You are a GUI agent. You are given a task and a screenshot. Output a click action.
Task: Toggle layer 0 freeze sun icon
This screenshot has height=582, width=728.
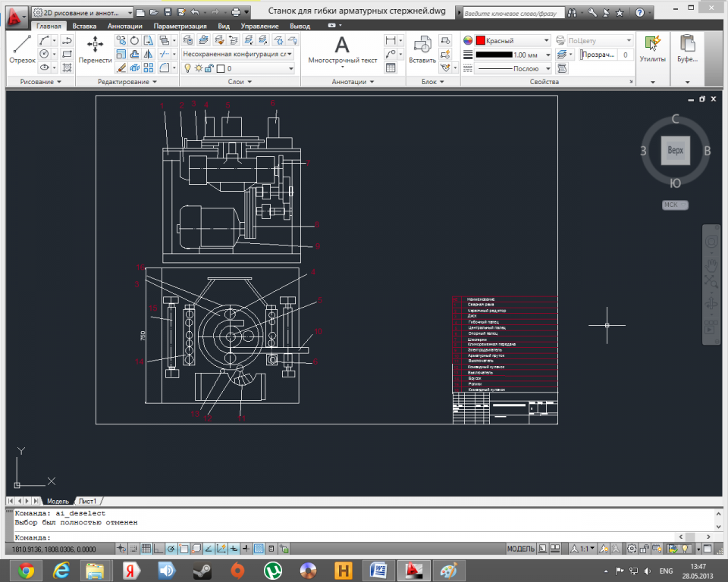coord(199,68)
